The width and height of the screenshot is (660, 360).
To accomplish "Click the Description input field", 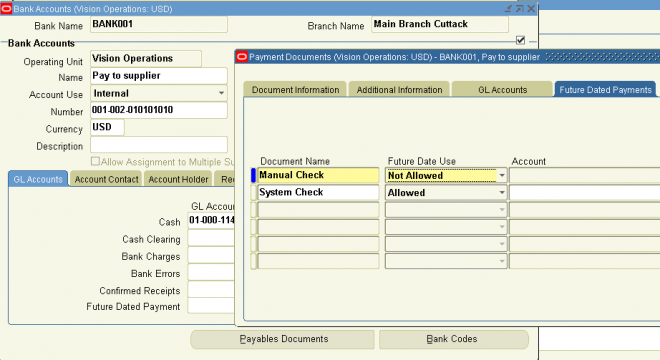I will (159, 145).
